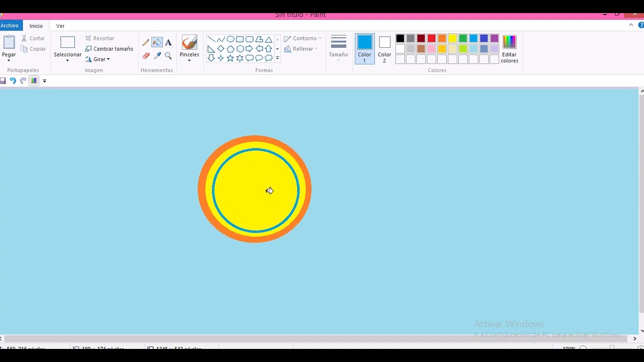This screenshot has width=644, height=362.
Task: Click the rectangular Seleccionar selection icon
Action: [x=67, y=42]
